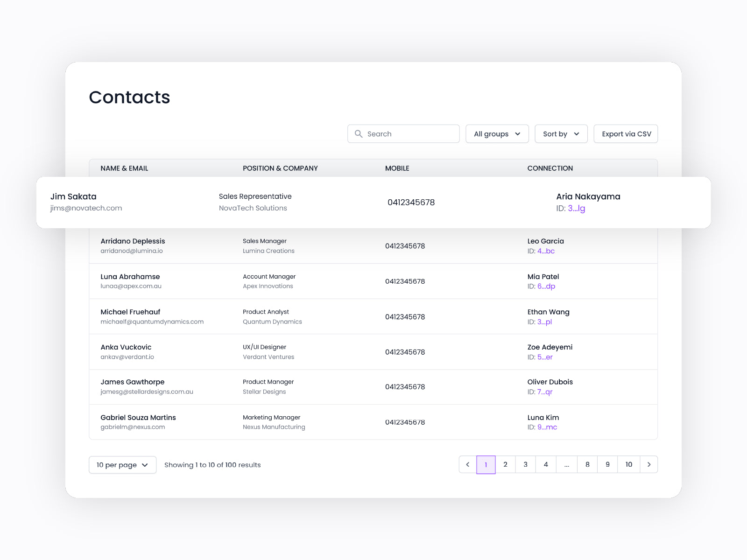Follow Mia Patel's ID 6...dp link
This screenshot has width=747, height=560.
pos(546,287)
